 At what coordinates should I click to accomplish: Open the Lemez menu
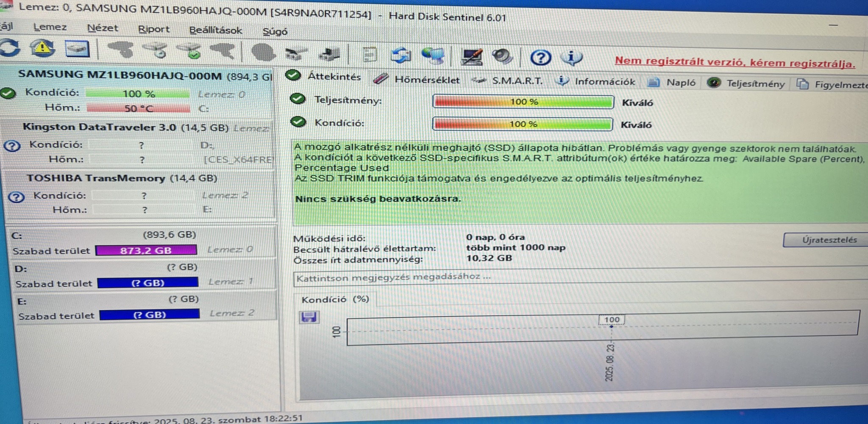pos(50,27)
